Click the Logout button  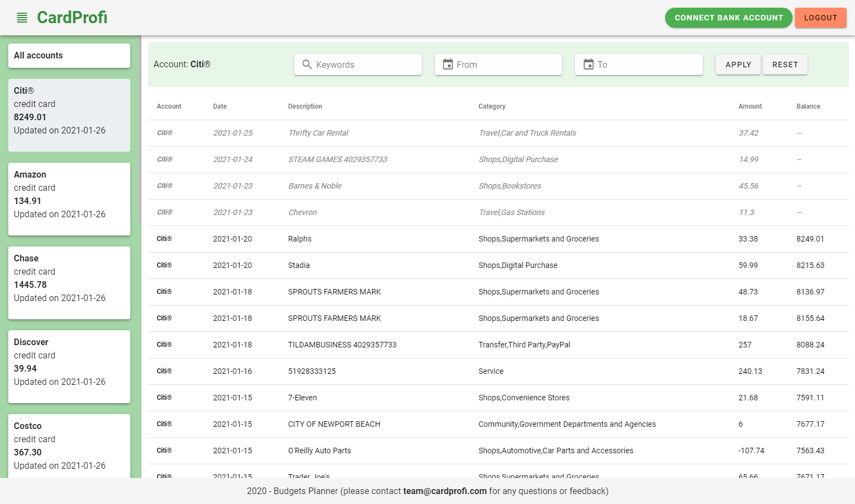[820, 18]
